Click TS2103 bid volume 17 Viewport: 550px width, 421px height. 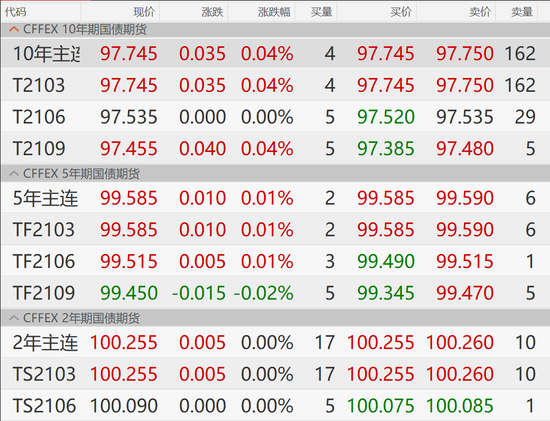(324, 374)
